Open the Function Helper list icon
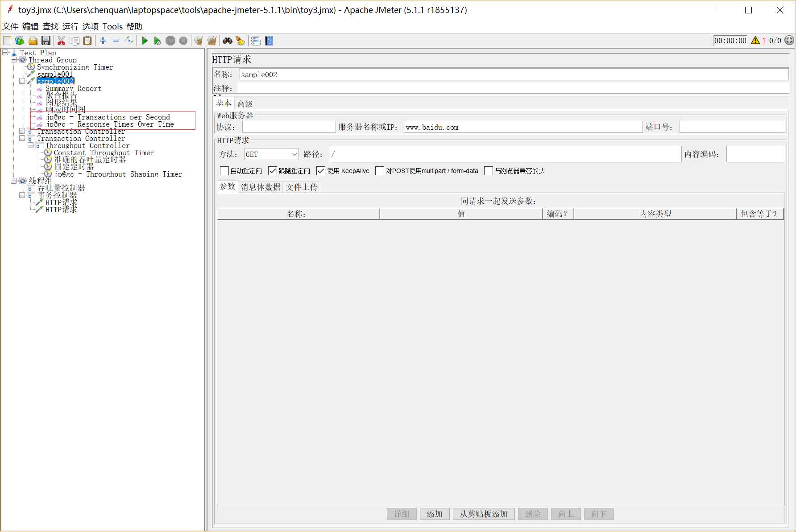 [x=256, y=41]
